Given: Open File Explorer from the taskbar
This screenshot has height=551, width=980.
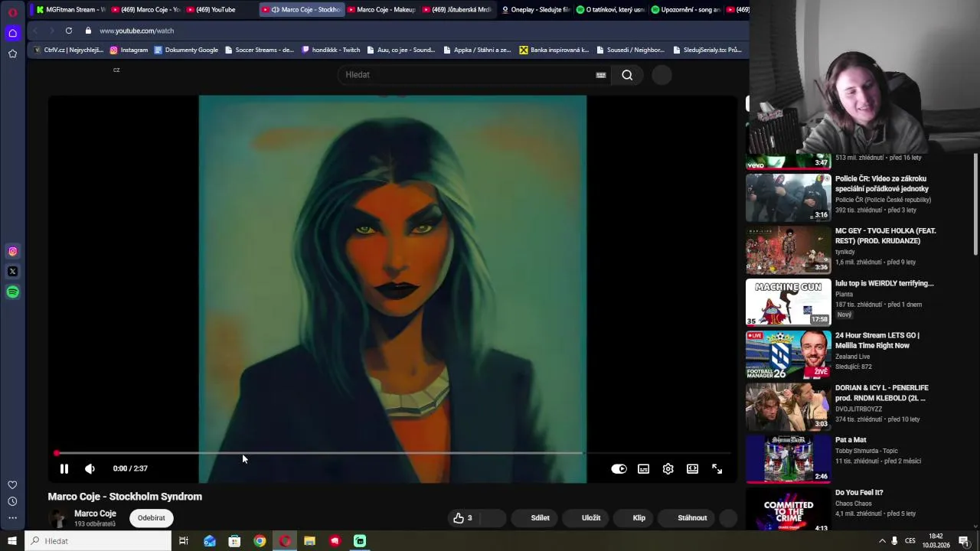Looking at the screenshot, I should (309, 541).
